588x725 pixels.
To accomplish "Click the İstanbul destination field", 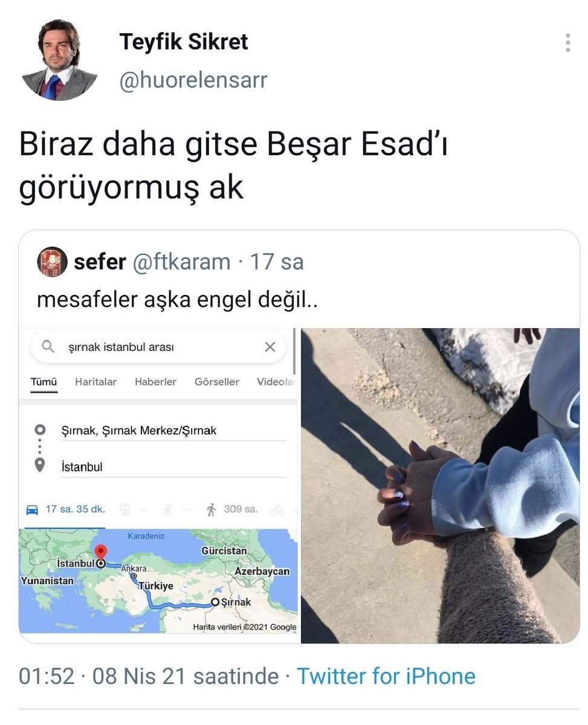I will click(x=173, y=467).
